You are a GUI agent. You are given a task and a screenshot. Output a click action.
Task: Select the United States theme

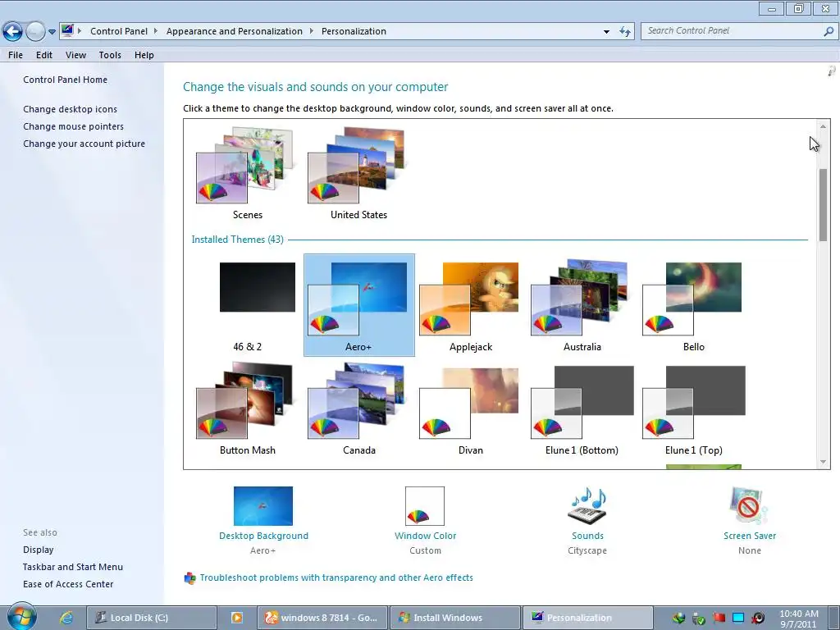click(359, 173)
